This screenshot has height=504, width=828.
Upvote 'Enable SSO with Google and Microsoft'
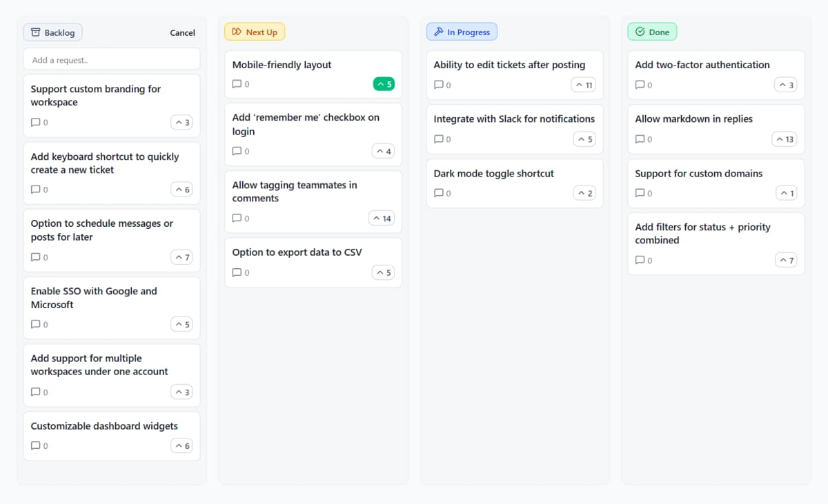(181, 324)
